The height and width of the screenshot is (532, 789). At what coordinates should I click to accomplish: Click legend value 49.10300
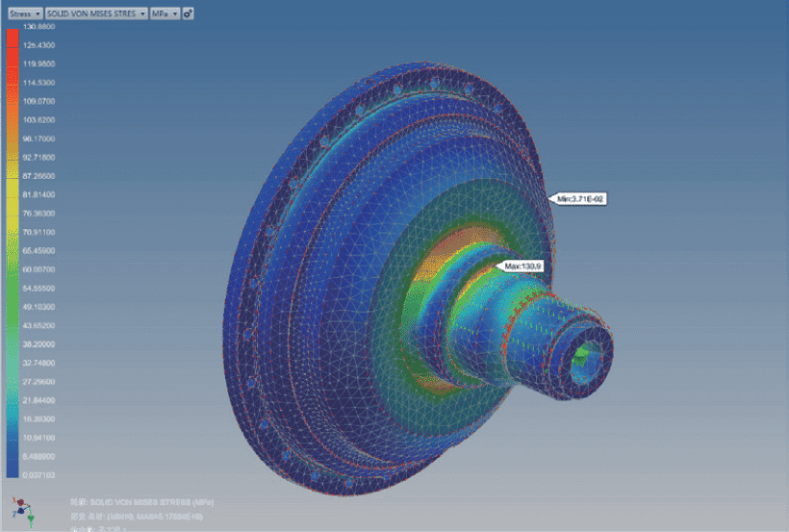point(38,307)
